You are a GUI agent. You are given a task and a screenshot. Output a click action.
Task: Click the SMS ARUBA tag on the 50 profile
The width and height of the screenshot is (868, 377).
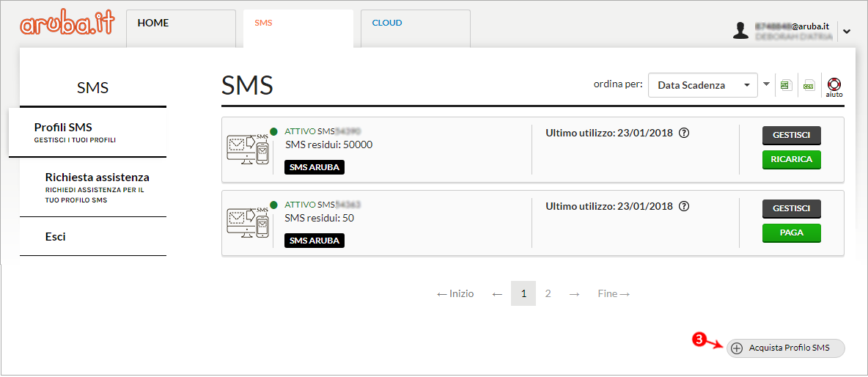tap(315, 241)
